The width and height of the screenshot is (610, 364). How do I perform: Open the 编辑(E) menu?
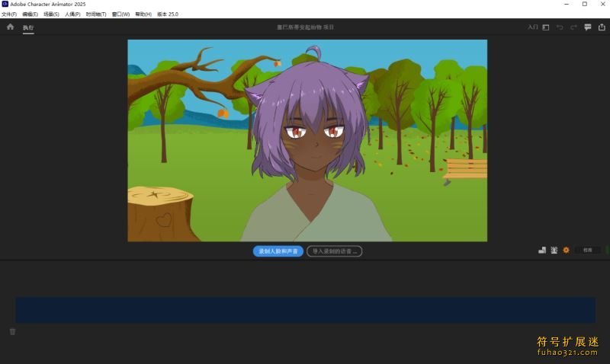click(30, 14)
